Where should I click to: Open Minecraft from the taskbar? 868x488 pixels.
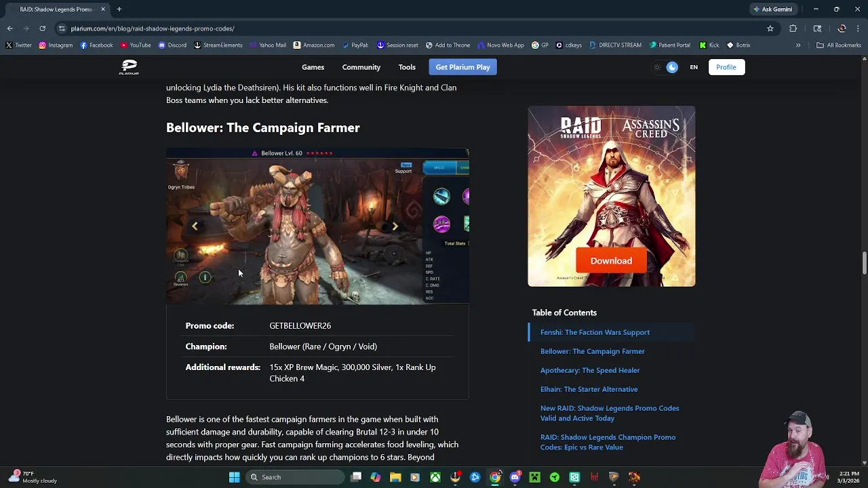coord(534,477)
